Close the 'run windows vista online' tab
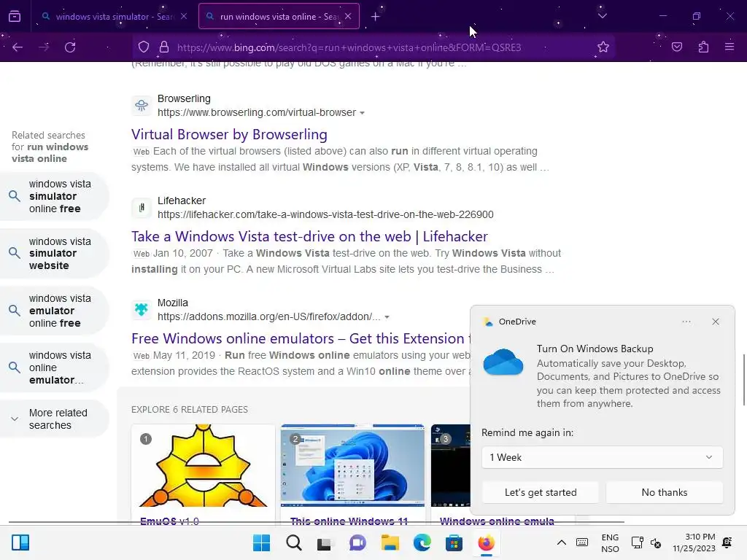This screenshot has width=747, height=560. point(348,16)
